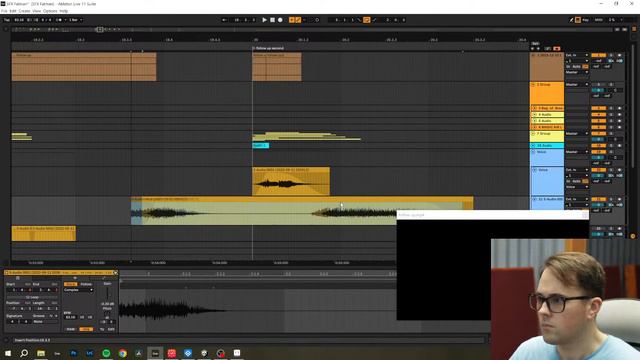Open the Create menu

coord(24,11)
